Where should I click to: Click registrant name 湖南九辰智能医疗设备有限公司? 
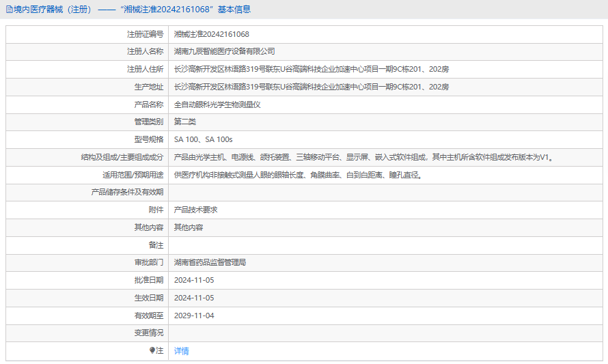coord(224,51)
